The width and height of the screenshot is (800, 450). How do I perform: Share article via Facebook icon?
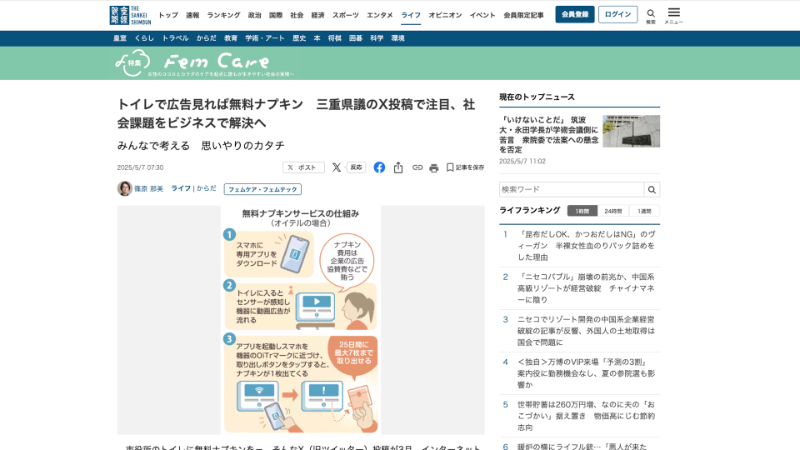coord(380,168)
